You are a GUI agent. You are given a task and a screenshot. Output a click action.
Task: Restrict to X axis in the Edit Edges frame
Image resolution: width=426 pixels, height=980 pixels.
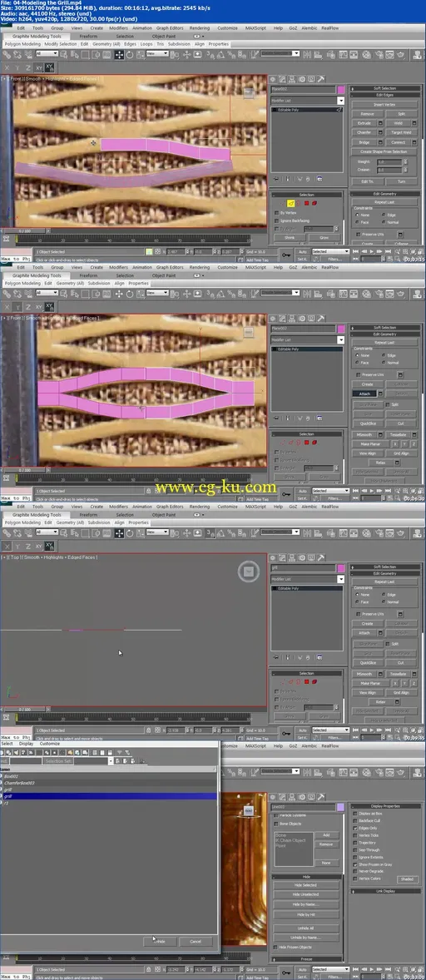point(7,67)
